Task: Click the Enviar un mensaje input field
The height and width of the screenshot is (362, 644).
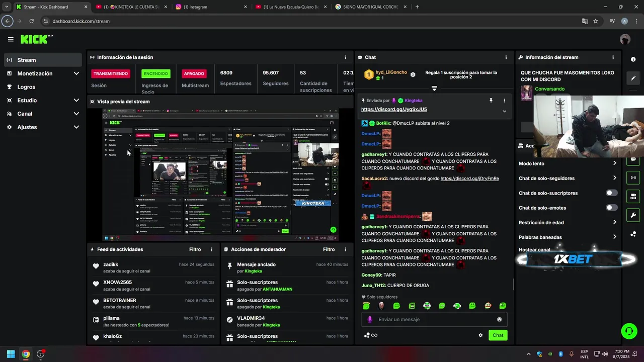Action: (x=434, y=319)
